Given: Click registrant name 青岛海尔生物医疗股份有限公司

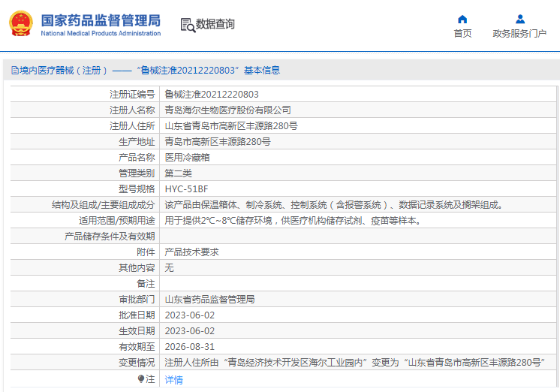Looking at the screenshot, I should tap(227, 110).
